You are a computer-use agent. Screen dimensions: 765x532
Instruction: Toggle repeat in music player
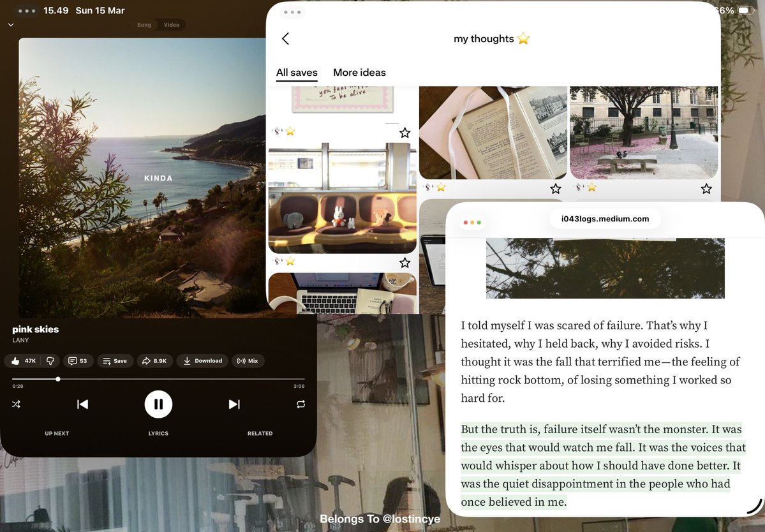301,404
